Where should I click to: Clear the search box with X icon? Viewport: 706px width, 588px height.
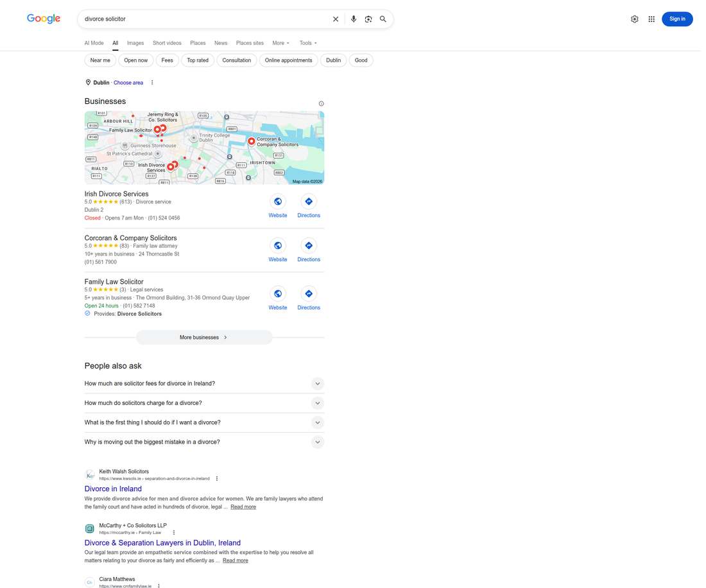[336, 19]
